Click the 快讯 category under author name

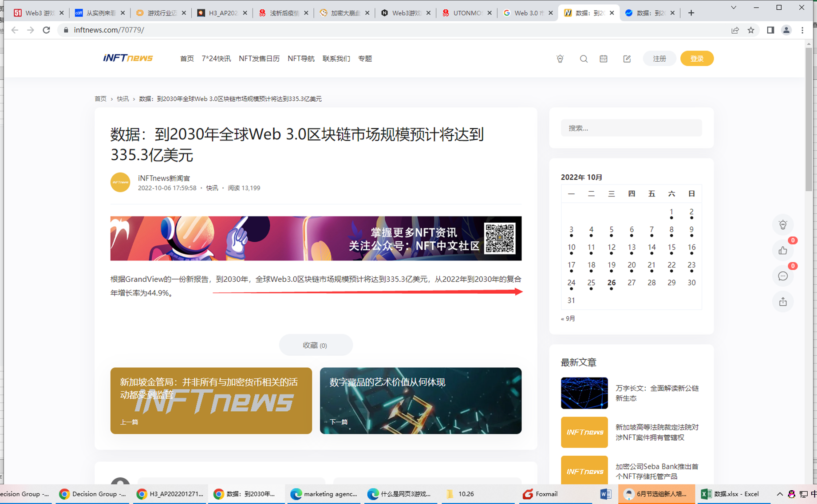pos(212,188)
